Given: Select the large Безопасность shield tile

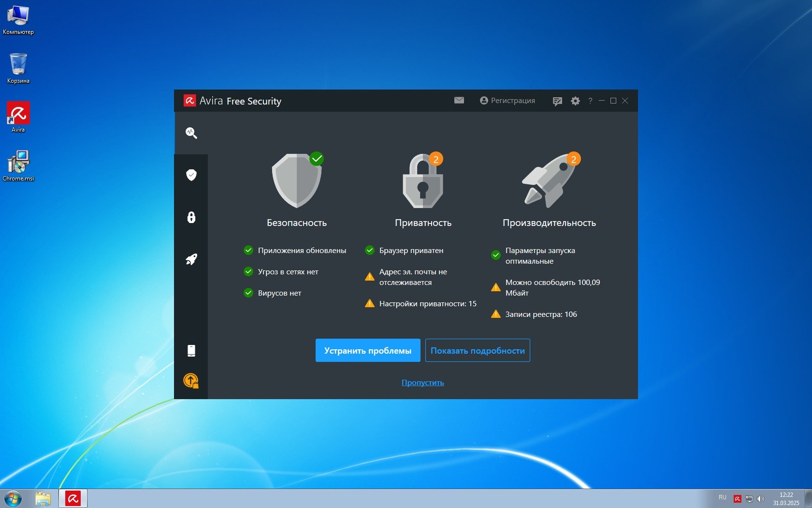Looking at the screenshot, I should coord(297,181).
